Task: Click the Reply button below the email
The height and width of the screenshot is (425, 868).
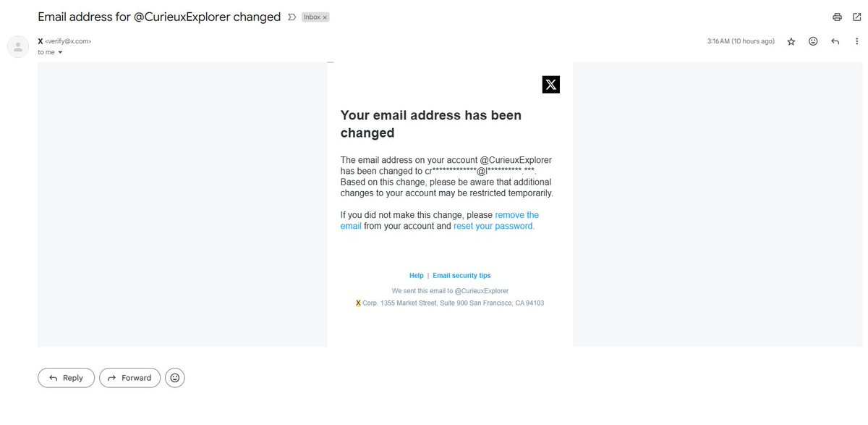Action: [x=66, y=378]
